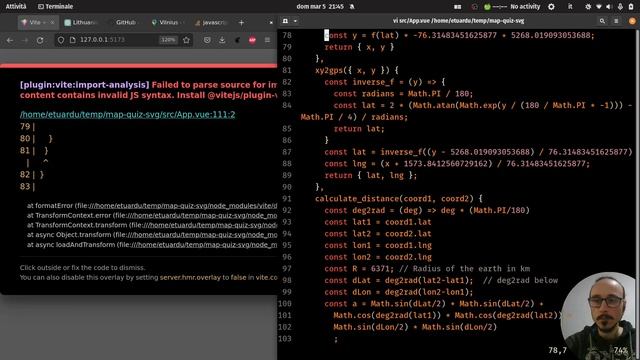The image size is (640, 360).
Task: Open the TransformContext.transform stack trace link
Action: click(x=209, y=225)
